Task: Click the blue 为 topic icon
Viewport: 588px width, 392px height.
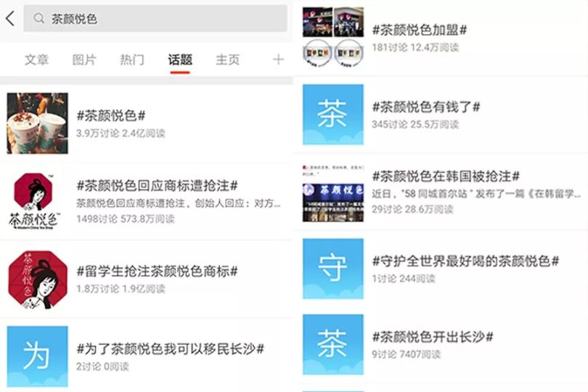Action: (x=38, y=356)
